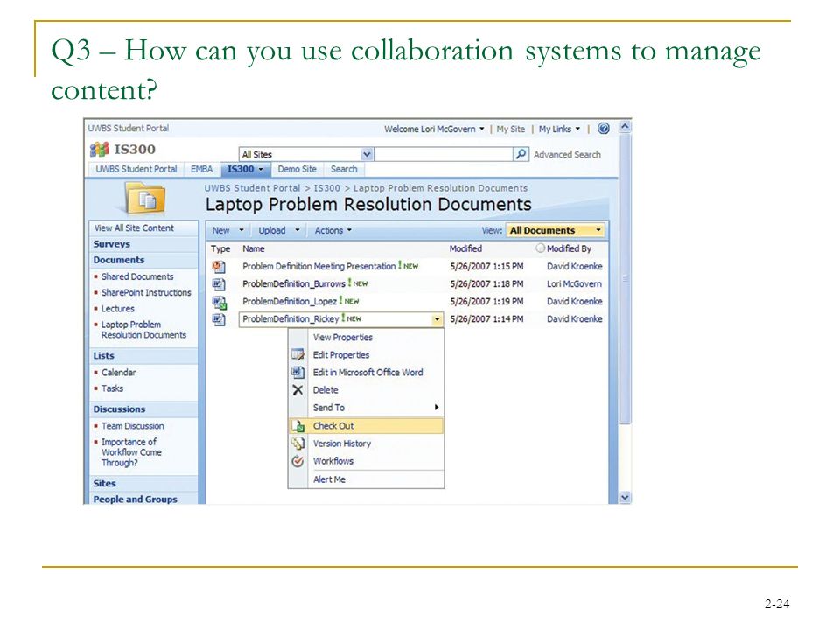Open the New dropdown arrow

point(241,230)
